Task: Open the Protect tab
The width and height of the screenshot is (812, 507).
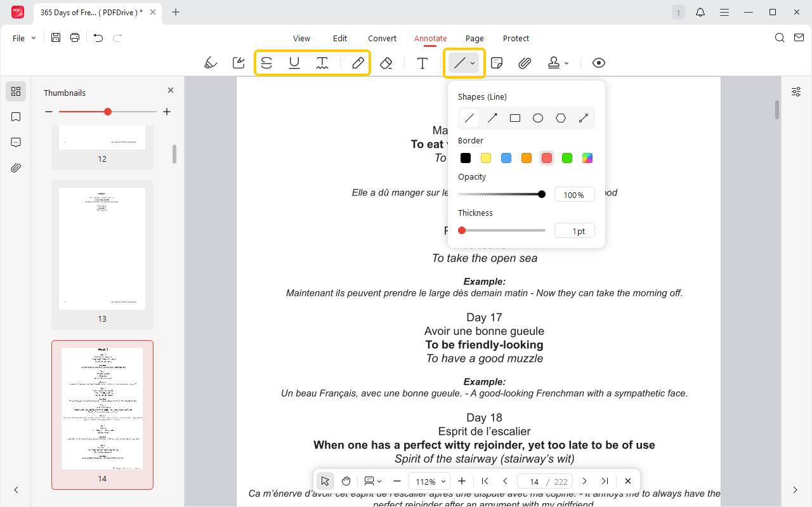Action: coord(516,38)
